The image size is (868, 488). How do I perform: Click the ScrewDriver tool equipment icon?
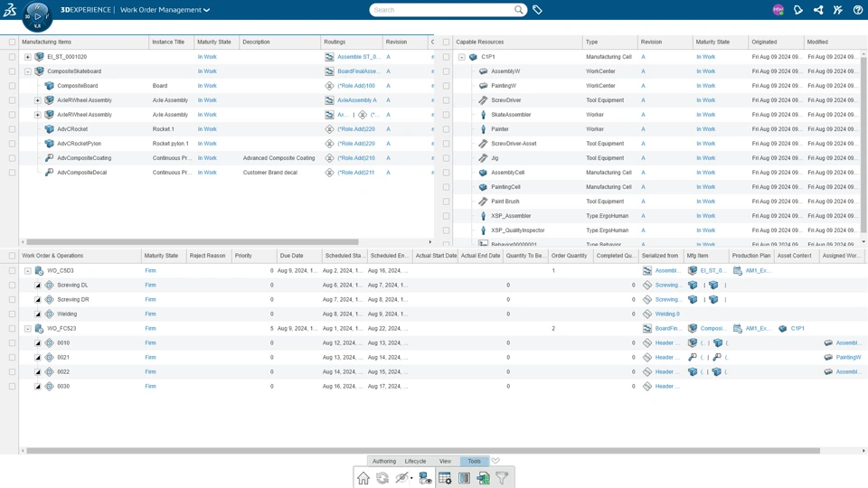(x=483, y=100)
